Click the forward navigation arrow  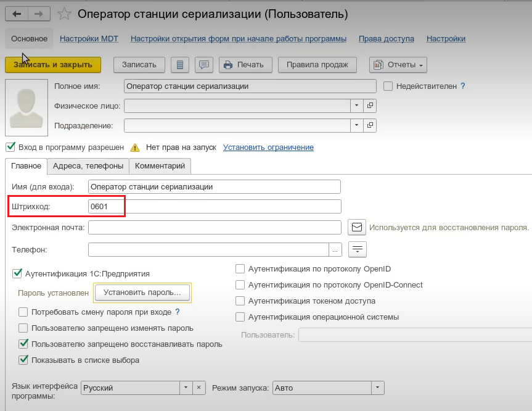pyautogui.click(x=38, y=14)
